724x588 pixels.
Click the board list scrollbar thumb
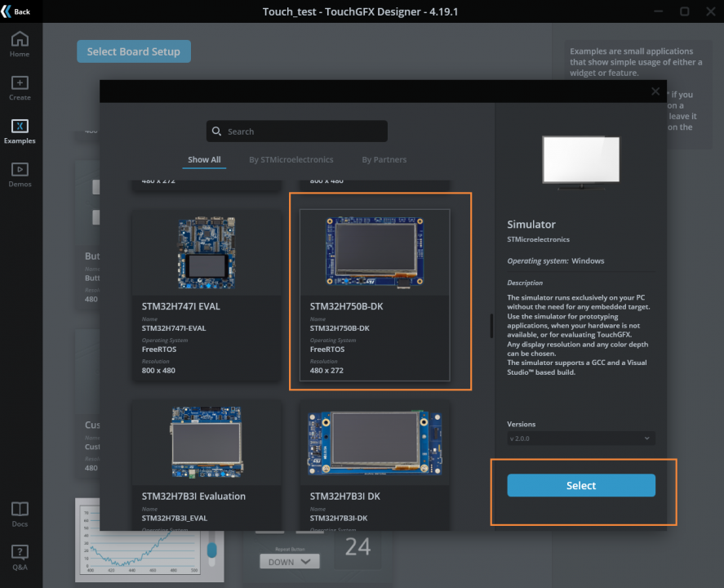(491, 326)
